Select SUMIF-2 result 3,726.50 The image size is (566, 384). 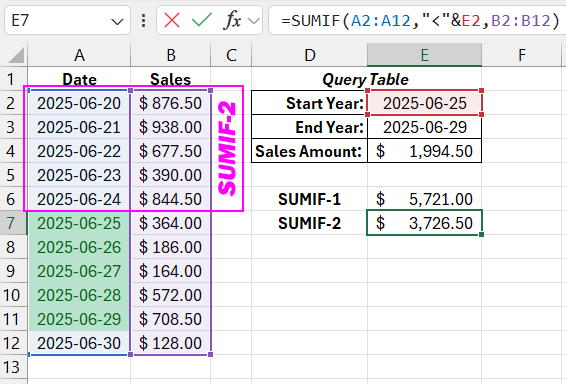[424, 223]
